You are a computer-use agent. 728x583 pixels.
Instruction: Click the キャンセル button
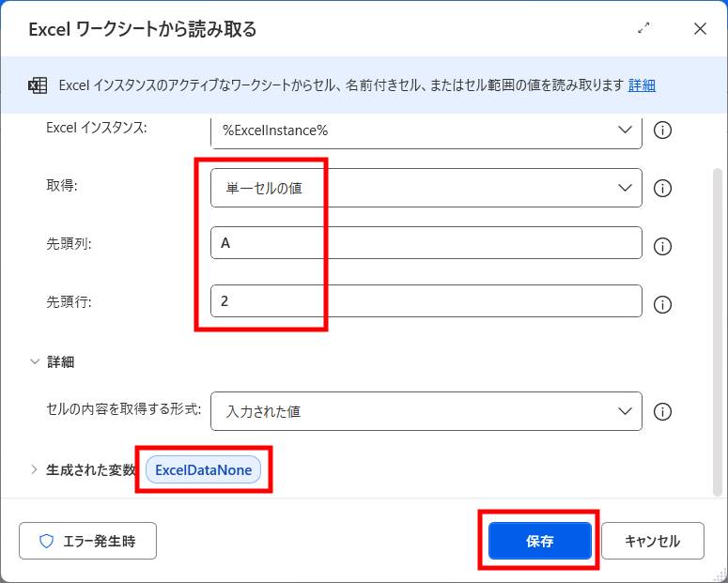(x=652, y=541)
